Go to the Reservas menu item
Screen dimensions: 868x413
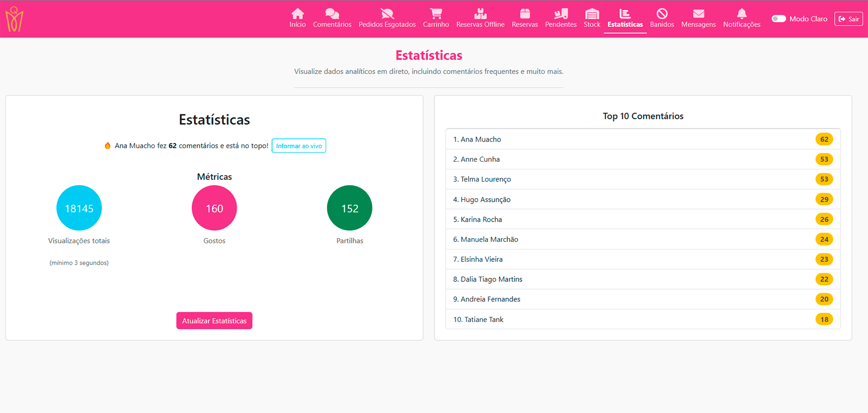tap(525, 19)
